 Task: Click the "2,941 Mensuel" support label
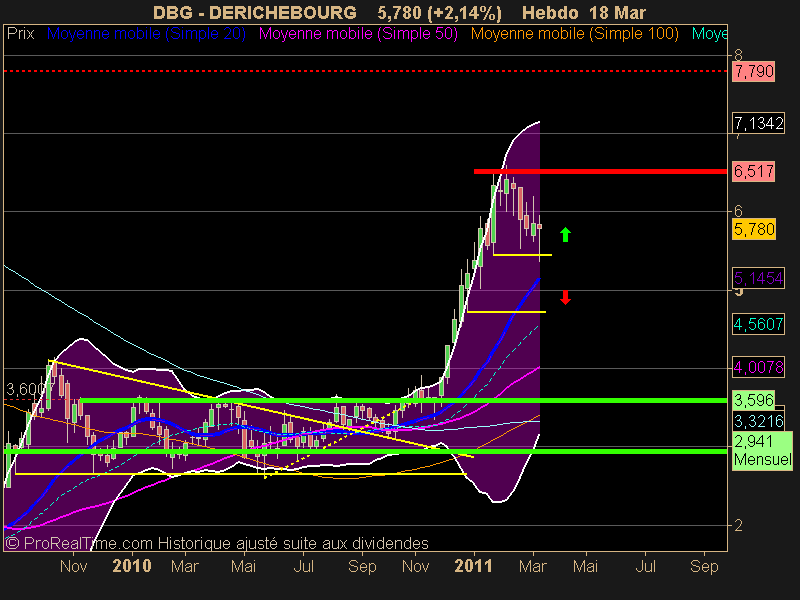coord(762,451)
